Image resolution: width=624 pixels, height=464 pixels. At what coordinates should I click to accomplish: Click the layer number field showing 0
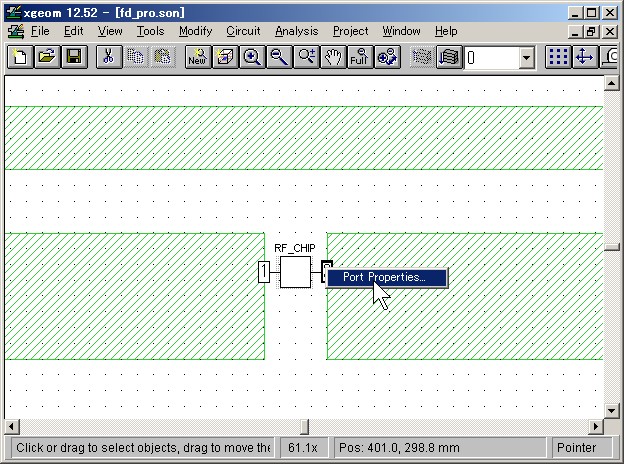coord(491,58)
